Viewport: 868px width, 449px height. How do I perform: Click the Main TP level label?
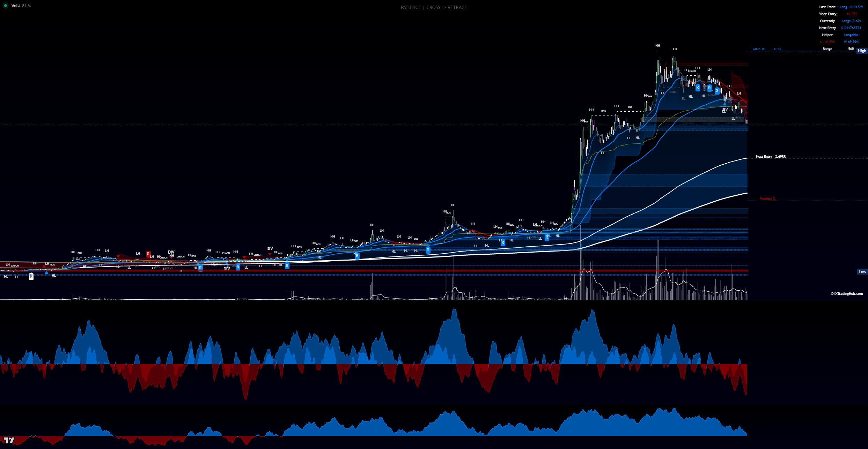point(759,49)
